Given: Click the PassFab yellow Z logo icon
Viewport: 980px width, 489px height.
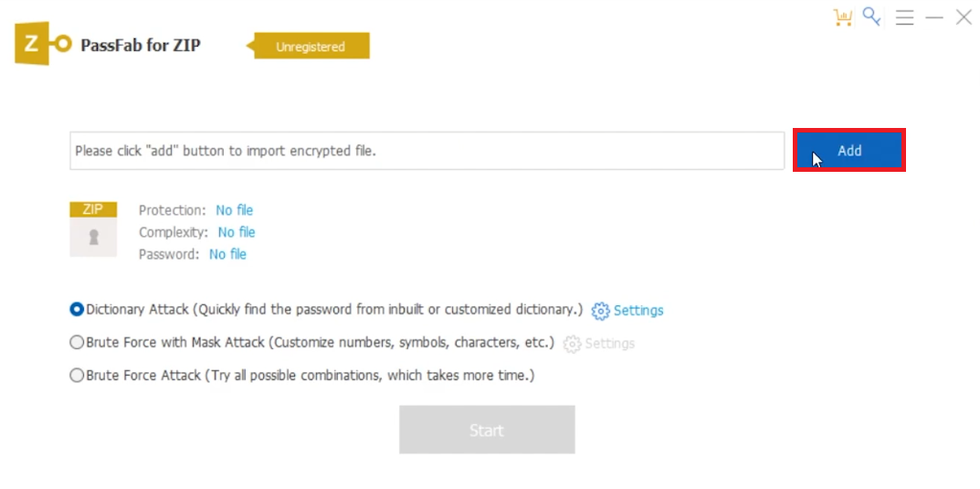Looking at the screenshot, I should coord(41,45).
